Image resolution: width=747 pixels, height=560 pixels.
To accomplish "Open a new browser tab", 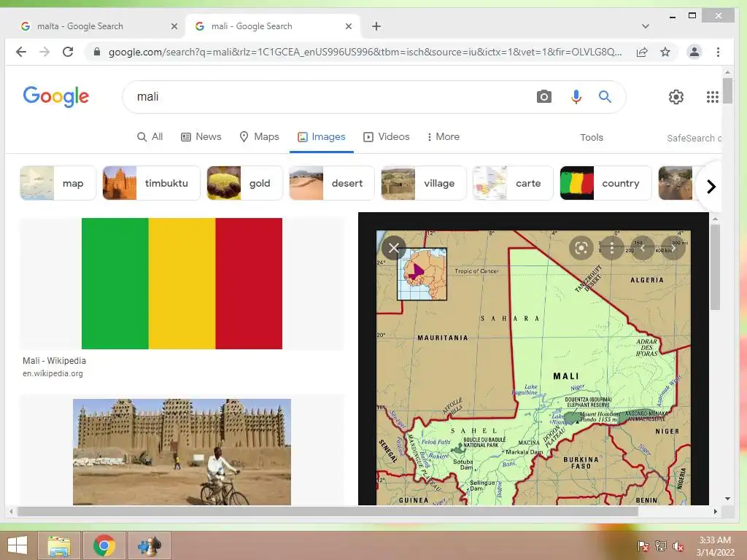I will [376, 26].
